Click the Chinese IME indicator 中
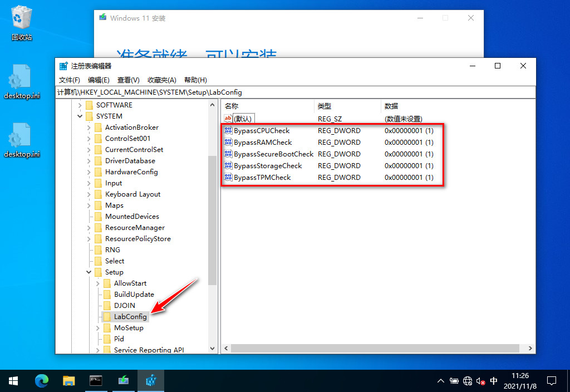The height and width of the screenshot is (392, 570). tap(494, 381)
